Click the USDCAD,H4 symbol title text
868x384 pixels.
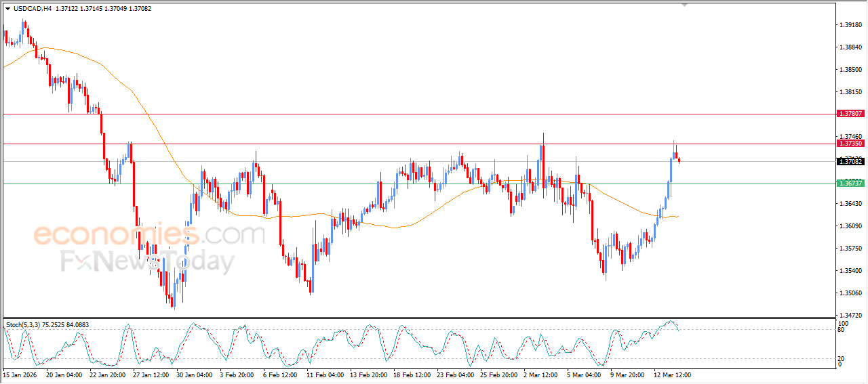click(x=31, y=9)
